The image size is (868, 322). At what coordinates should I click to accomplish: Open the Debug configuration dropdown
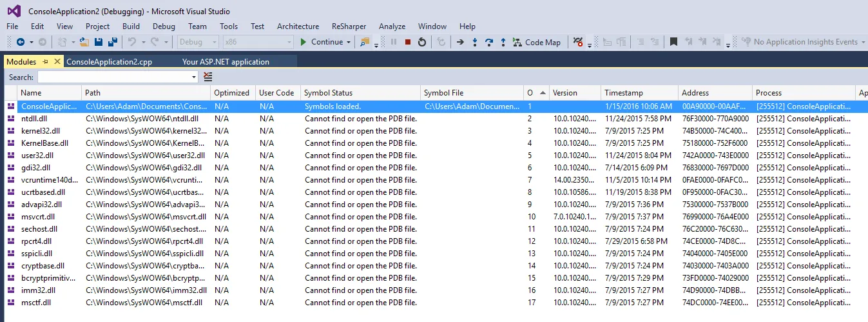coord(197,42)
